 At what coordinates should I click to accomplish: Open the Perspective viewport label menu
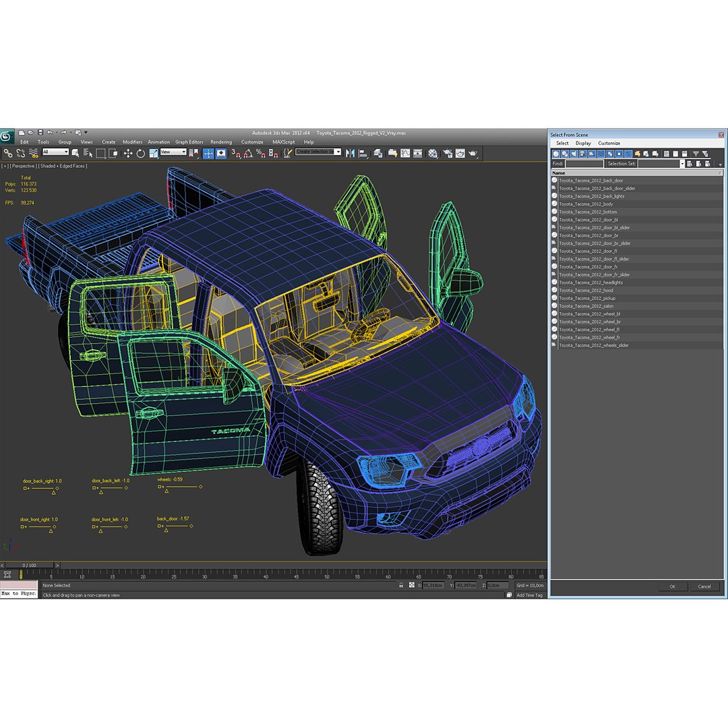[x=23, y=166]
